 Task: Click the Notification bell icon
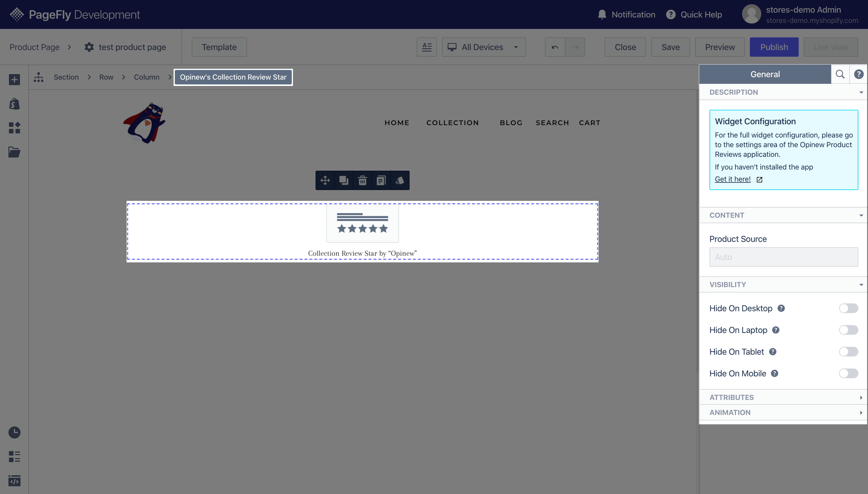pyautogui.click(x=602, y=14)
